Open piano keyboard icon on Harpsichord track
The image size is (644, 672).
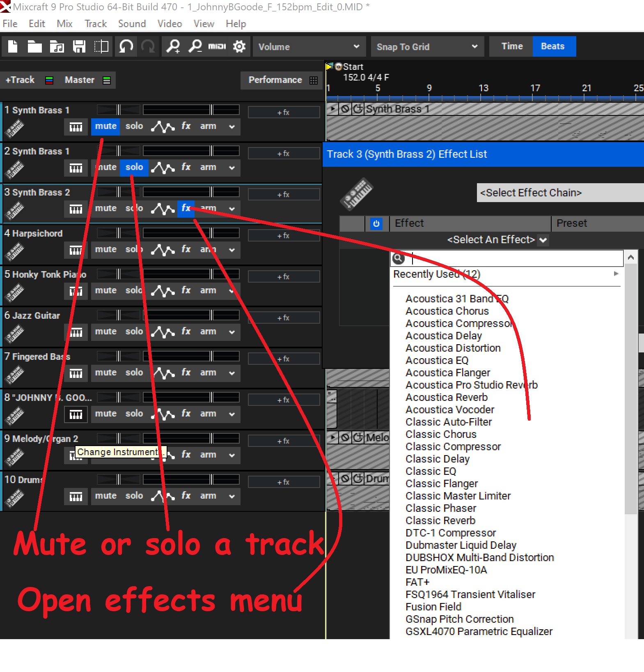click(76, 250)
